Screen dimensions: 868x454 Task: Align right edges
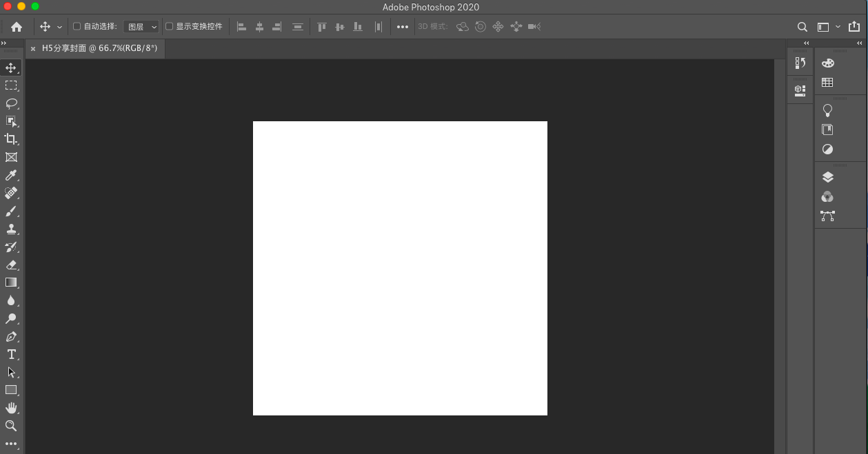pyautogui.click(x=277, y=27)
